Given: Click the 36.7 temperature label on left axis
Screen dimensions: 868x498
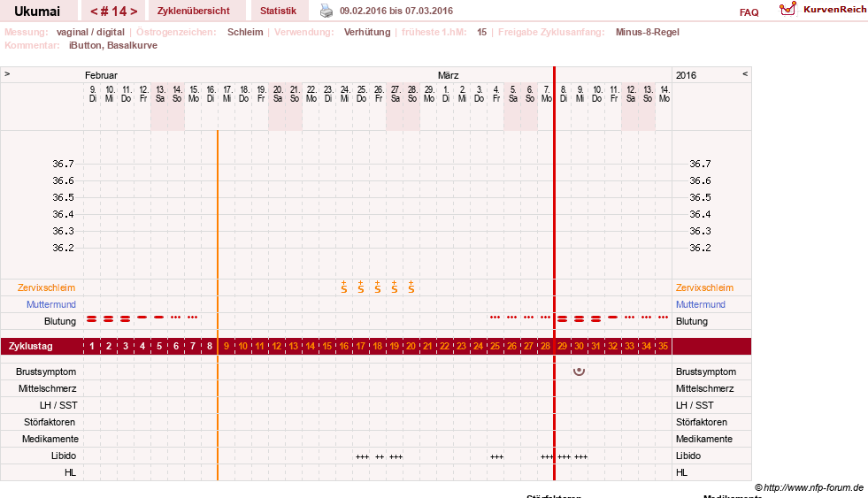Looking at the screenshot, I should 63,164.
